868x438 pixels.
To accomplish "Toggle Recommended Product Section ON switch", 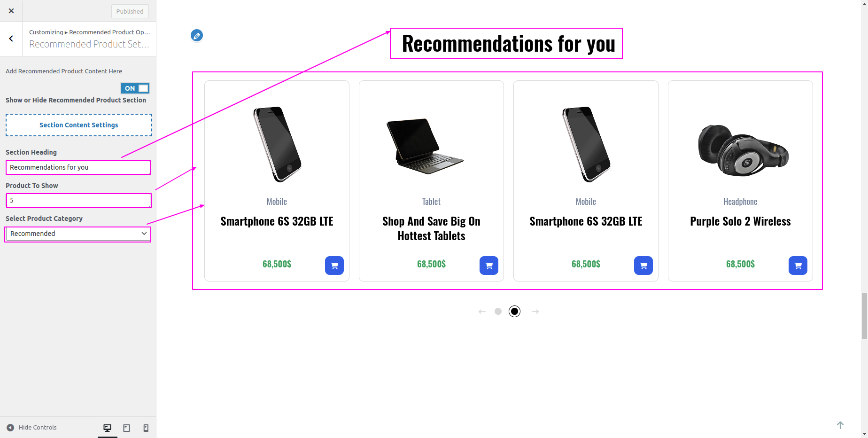I will coord(135,88).
